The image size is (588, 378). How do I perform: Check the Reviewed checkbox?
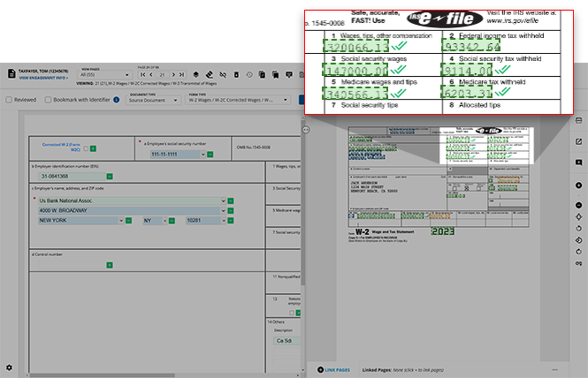click(9, 100)
